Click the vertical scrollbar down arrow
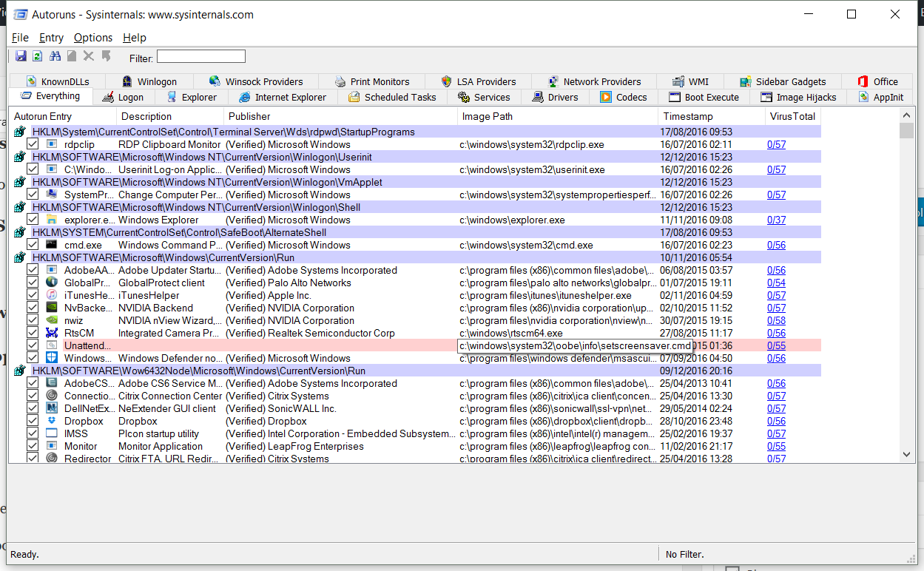The height and width of the screenshot is (571, 924). pos(907,455)
